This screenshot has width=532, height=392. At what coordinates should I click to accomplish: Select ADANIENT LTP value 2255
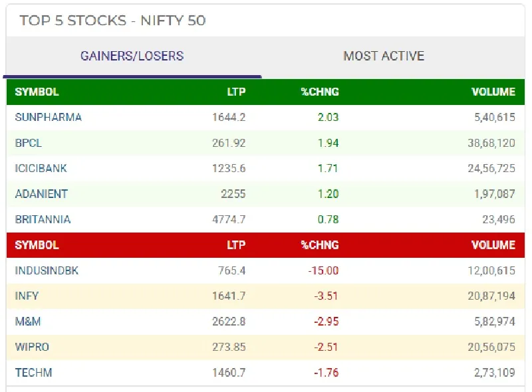(233, 194)
